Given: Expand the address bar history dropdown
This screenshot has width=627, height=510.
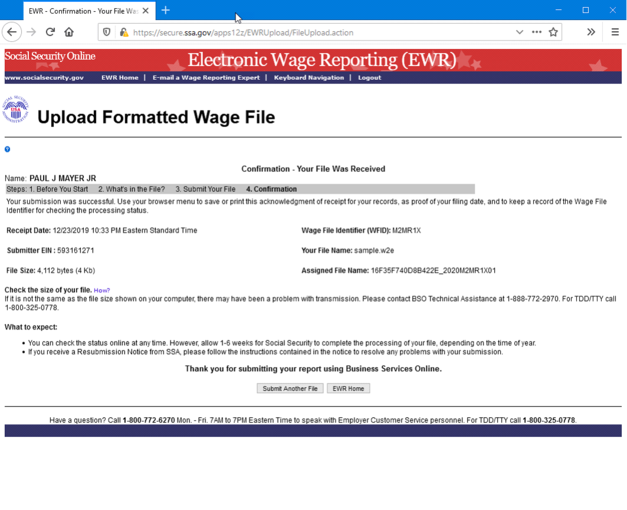Looking at the screenshot, I should [519, 32].
